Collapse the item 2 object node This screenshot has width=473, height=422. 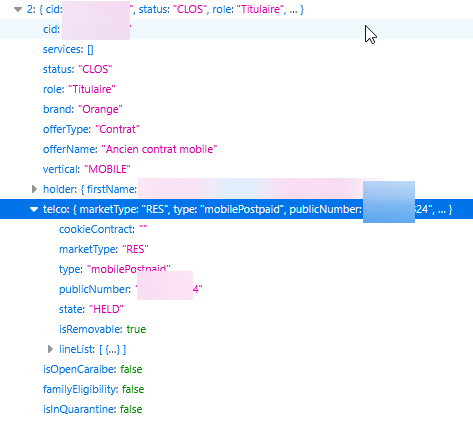[18, 9]
